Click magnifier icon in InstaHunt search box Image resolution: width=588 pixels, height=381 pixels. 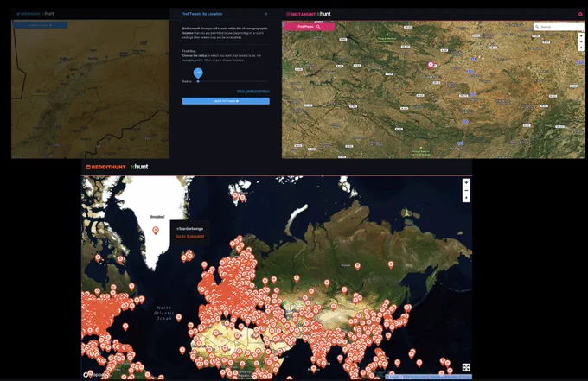click(537, 27)
